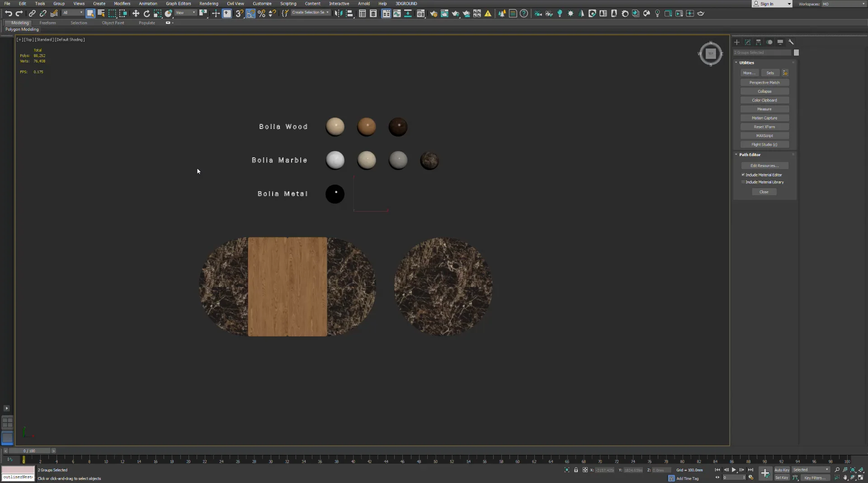This screenshot has height=483, width=868.
Task: Select the Select and Rotate tool
Action: click(x=146, y=14)
